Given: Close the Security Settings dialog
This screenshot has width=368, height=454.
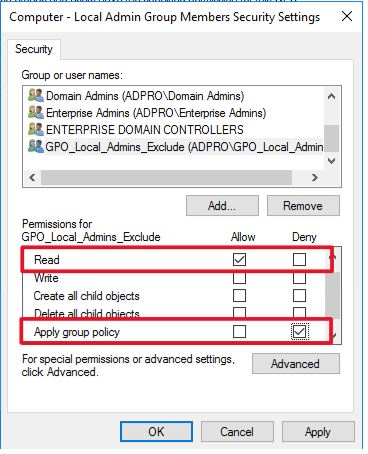Looking at the screenshot, I should click(x=347, y=16).
